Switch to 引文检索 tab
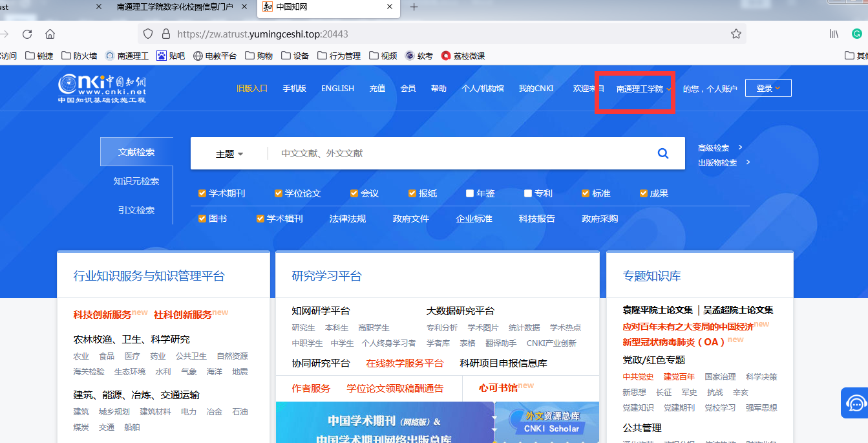 136,210
